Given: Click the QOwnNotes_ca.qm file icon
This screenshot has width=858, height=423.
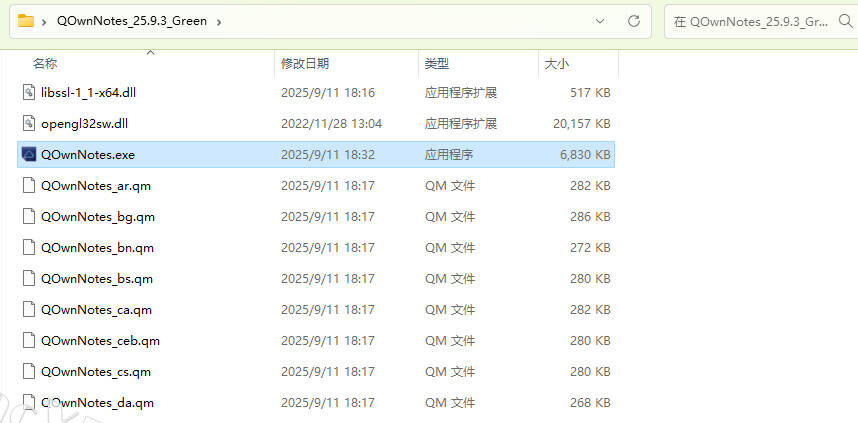Looking at the screenshot, I should [x=28, y=310].
